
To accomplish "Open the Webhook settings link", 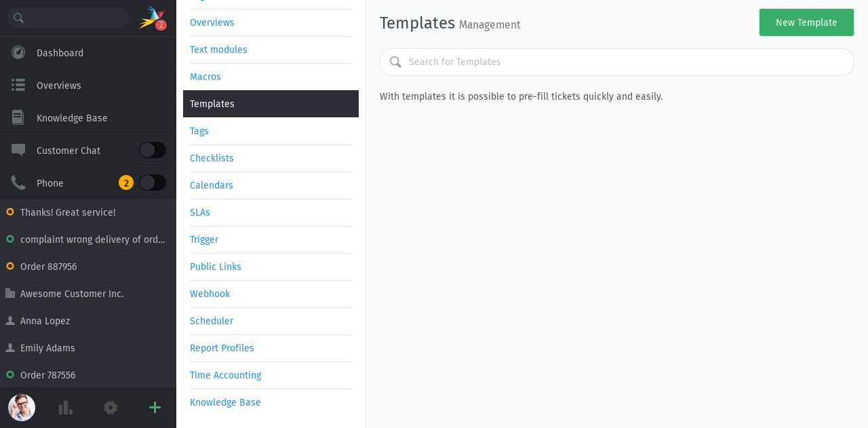I will 210,294.
